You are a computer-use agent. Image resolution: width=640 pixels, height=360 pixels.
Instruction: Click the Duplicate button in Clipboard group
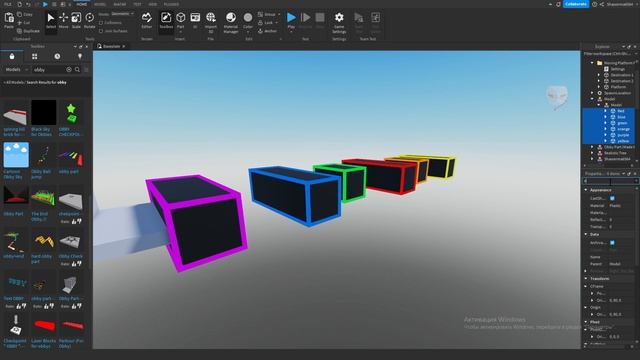[28, 31]
